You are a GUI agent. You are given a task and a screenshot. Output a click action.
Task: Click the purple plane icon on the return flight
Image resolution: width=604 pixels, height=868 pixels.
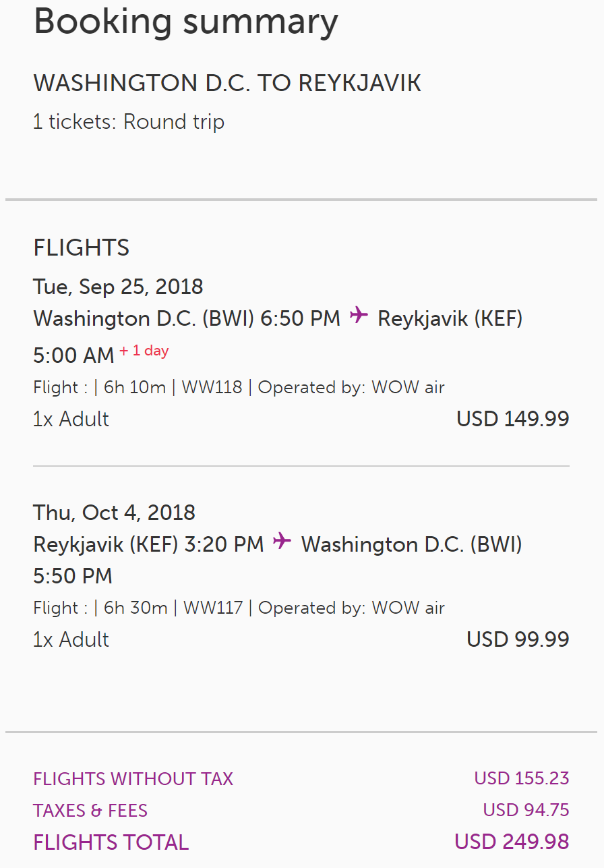(x=282, y=541)
